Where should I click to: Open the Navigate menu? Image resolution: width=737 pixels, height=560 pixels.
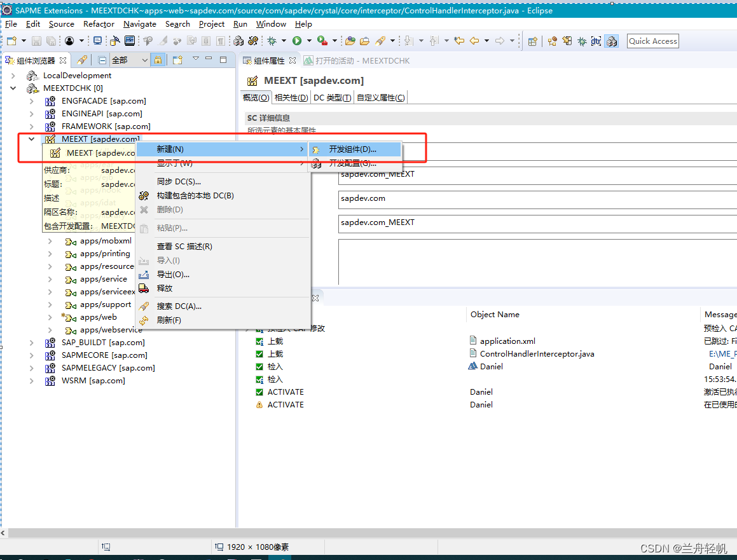(140, 24)
